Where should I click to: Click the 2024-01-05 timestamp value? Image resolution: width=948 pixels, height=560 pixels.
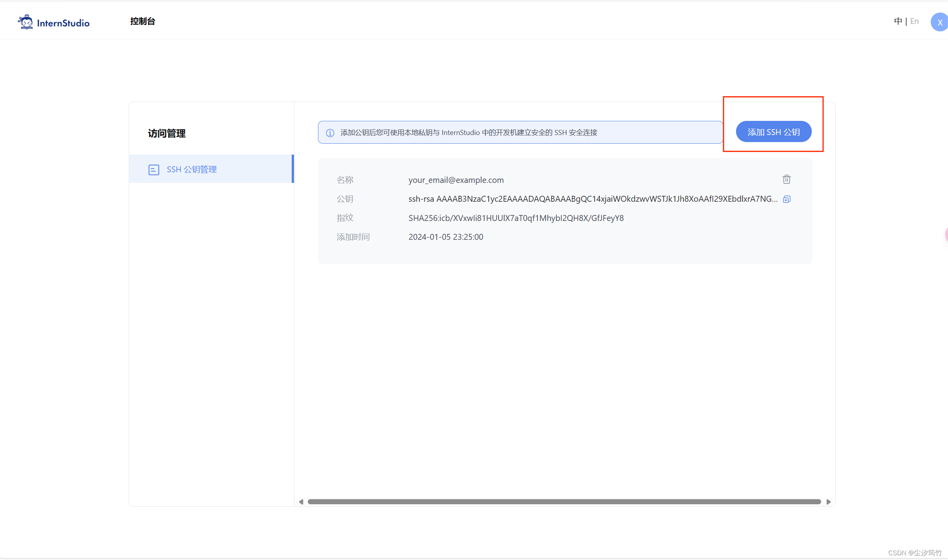click(446, 237)
